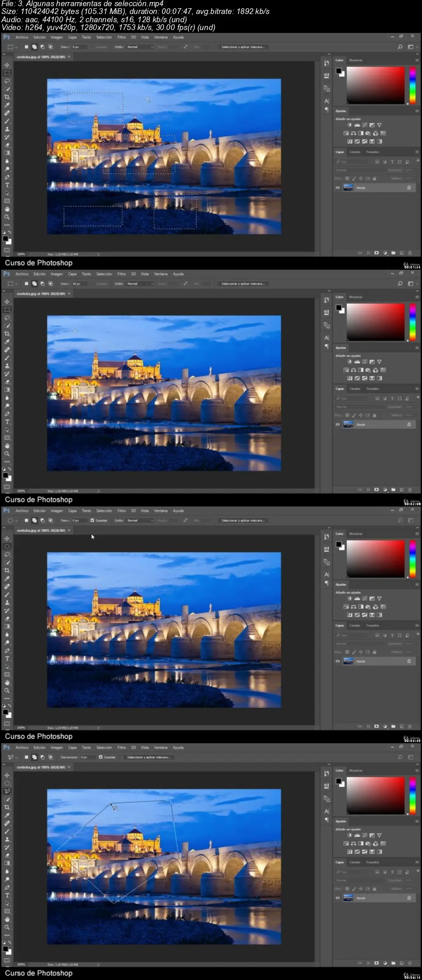Open the Ventana menu in the 00:06:14 frame
This screenshot has height=980, width=422.
coord(161,747)
